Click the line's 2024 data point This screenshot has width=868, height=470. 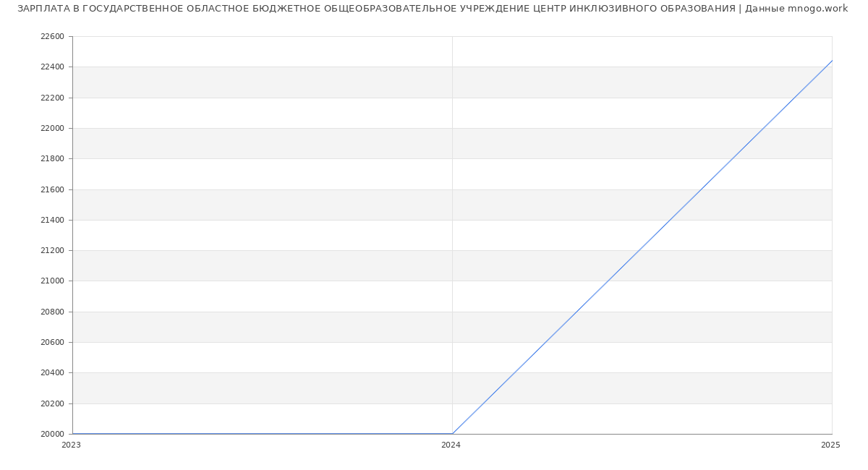point(452,434)
